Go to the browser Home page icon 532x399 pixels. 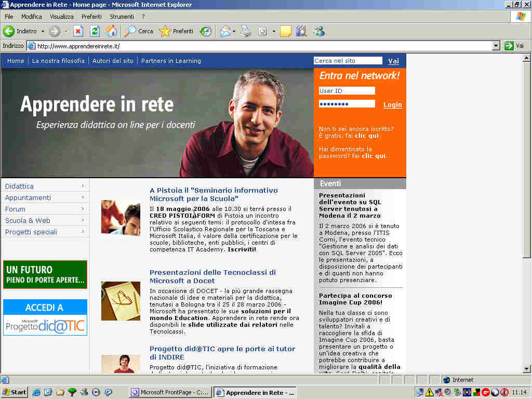pos(111,31)
